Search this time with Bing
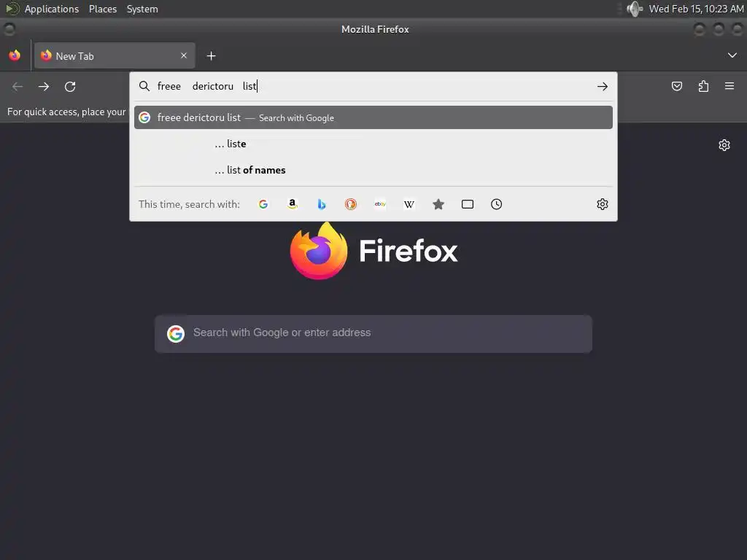This screenshot has height=560, width=747. click(322, 204)
